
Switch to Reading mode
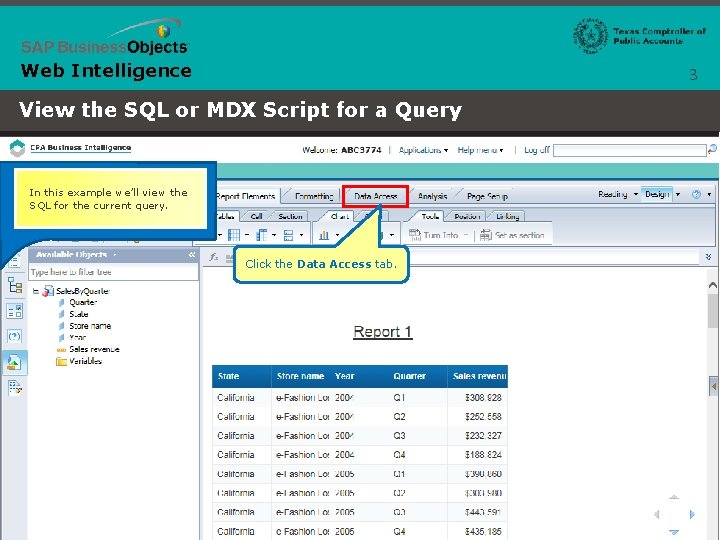613,194
